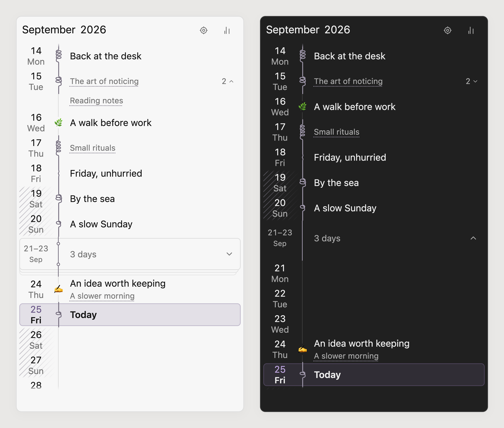Open 'The art of noticing' note in dark panel

click(x=348, y=81)
